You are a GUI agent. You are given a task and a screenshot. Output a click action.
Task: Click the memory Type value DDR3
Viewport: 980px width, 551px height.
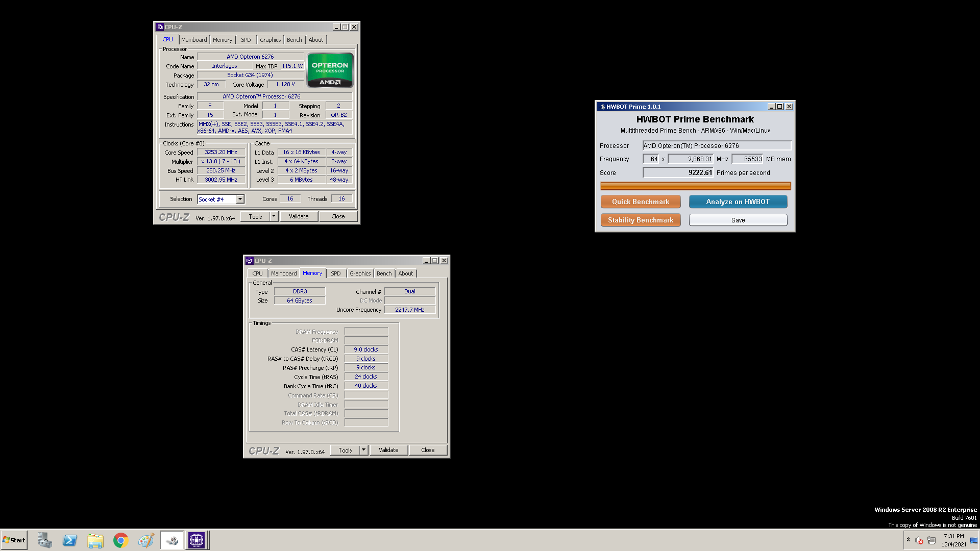point(300,291)
